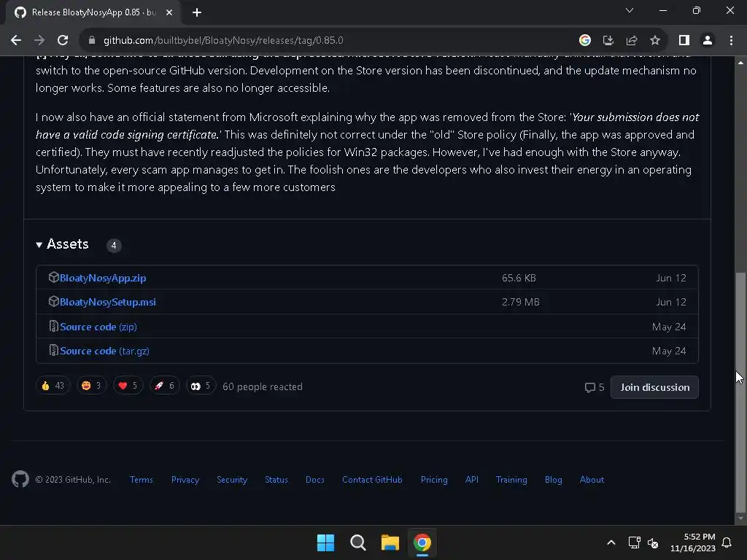Viewport: 747px width, 560px height.
Task: Open a new browser tab
Action: click(197, 12)
